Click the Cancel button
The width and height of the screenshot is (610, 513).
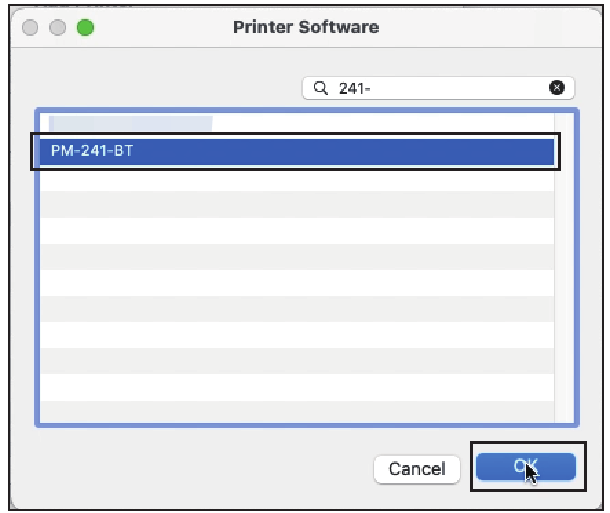click(x=417, y=469)
